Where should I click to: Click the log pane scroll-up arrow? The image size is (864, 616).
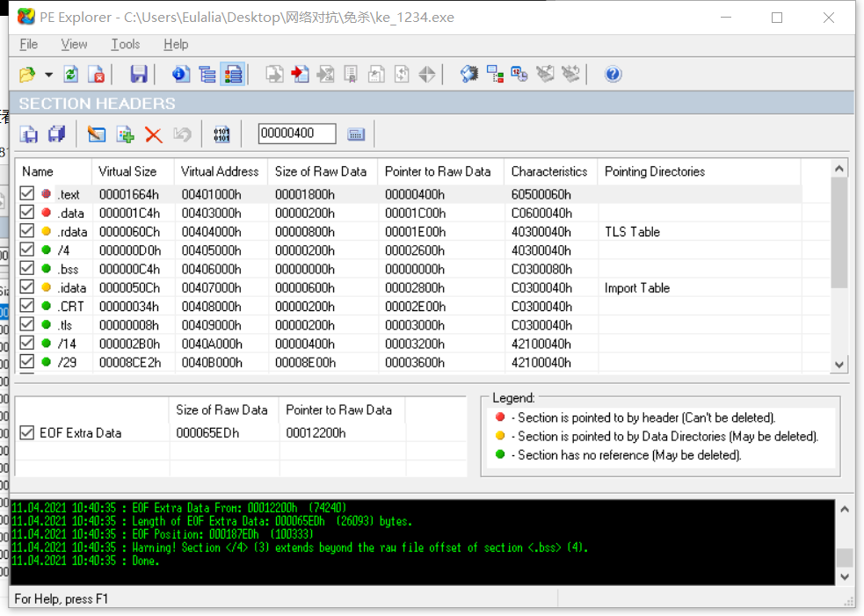[x=845, y=510]
